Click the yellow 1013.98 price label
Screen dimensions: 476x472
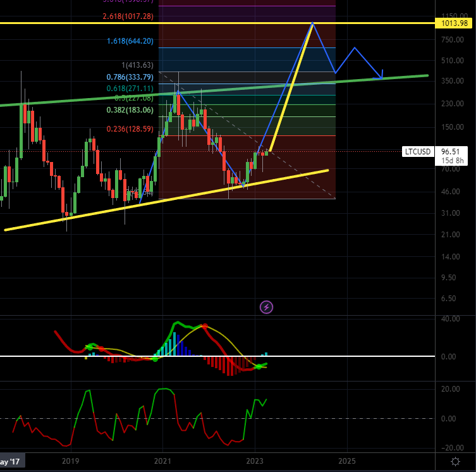454,23
